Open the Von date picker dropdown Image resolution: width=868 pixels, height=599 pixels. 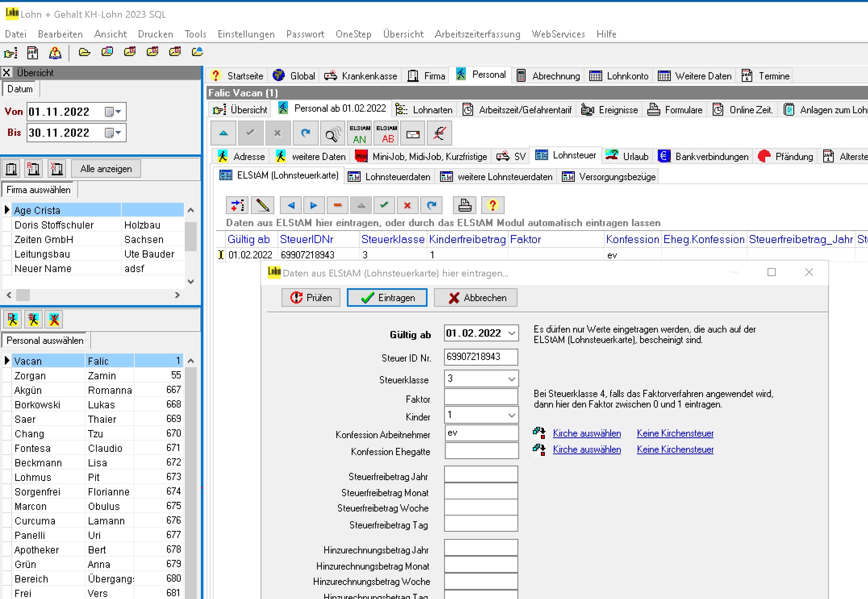[113, 112]
